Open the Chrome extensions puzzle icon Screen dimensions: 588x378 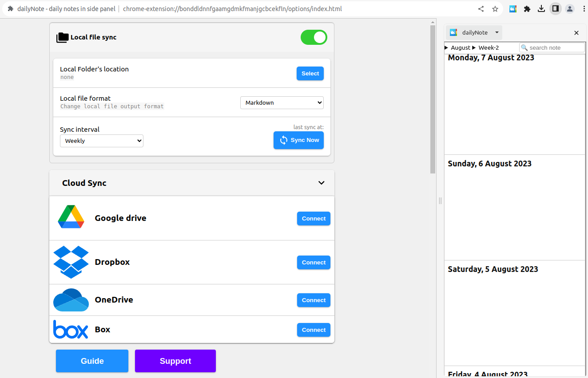pos(527,9)
